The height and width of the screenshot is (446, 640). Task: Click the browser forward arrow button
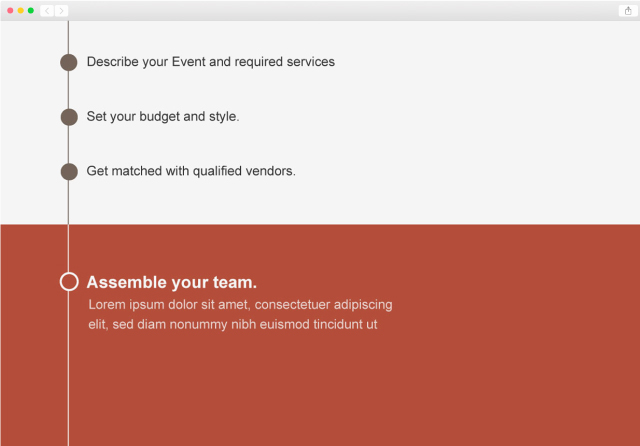[x=61, y=10]
